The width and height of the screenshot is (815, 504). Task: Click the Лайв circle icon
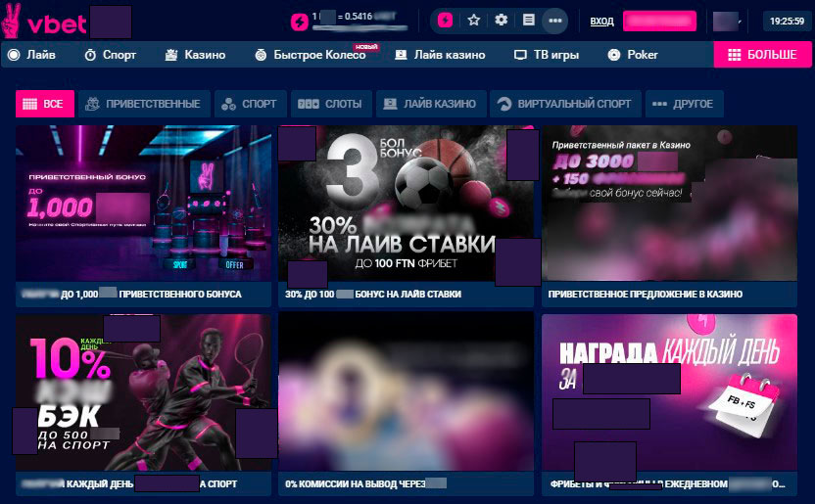point(14,55)
